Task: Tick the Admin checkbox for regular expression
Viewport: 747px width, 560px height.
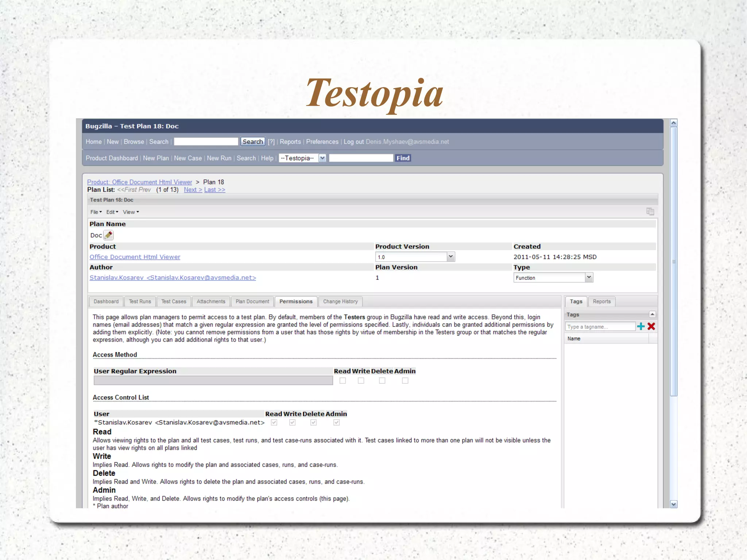Action: click(x=405, y=381)
